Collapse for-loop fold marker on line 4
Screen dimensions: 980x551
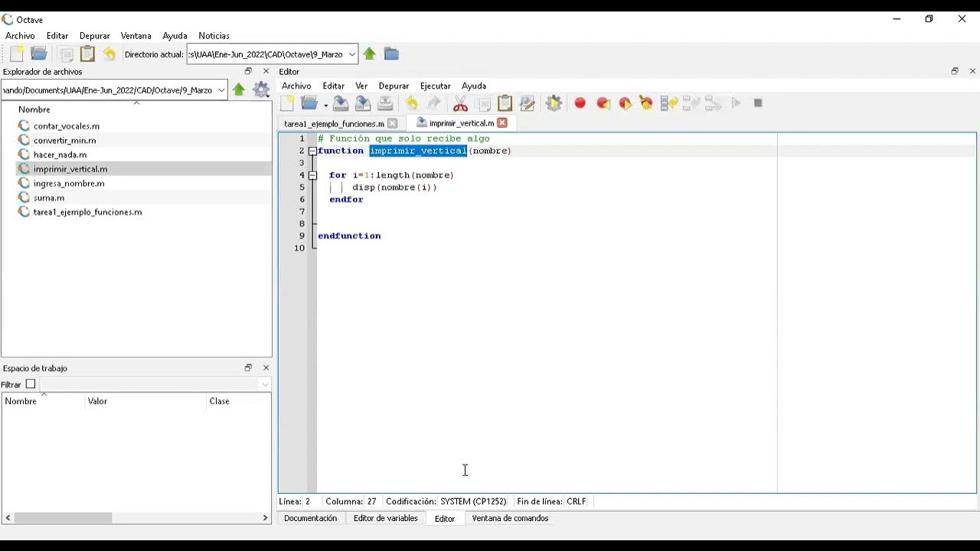pyautogui.click(x=312, y=175)
